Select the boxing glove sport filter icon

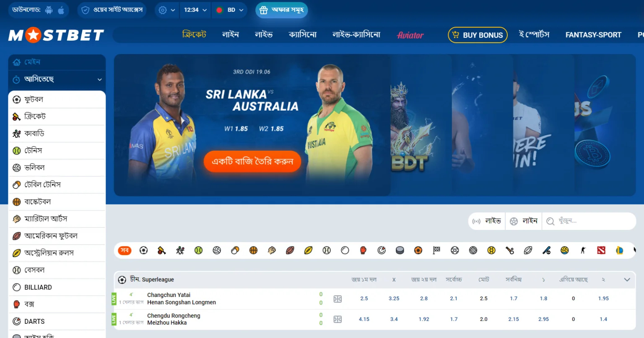pos(363,250)
